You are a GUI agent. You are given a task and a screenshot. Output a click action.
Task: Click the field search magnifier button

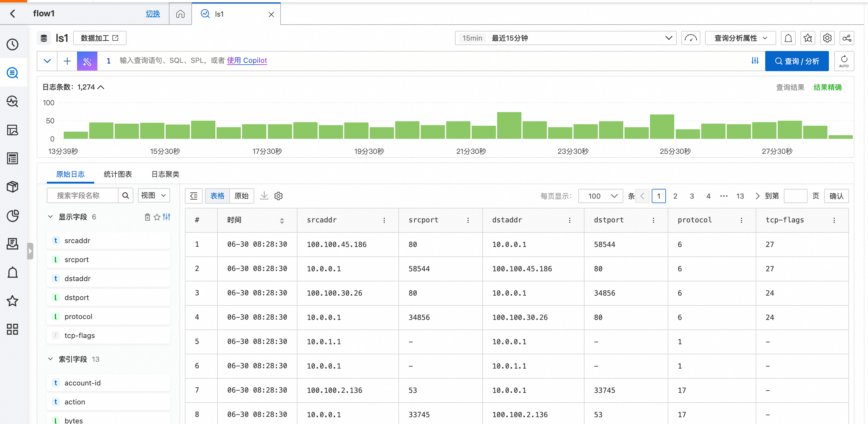pos(126,196)
